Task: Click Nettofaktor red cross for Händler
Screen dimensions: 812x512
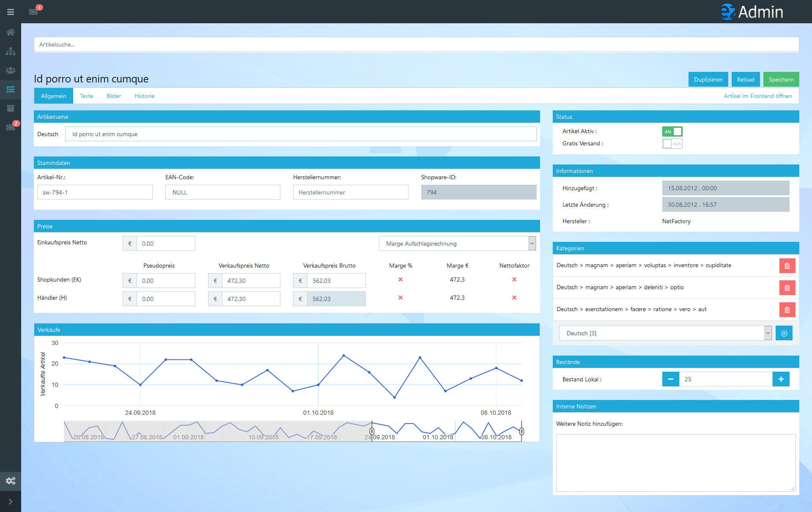Action: (x=514, y=298)
